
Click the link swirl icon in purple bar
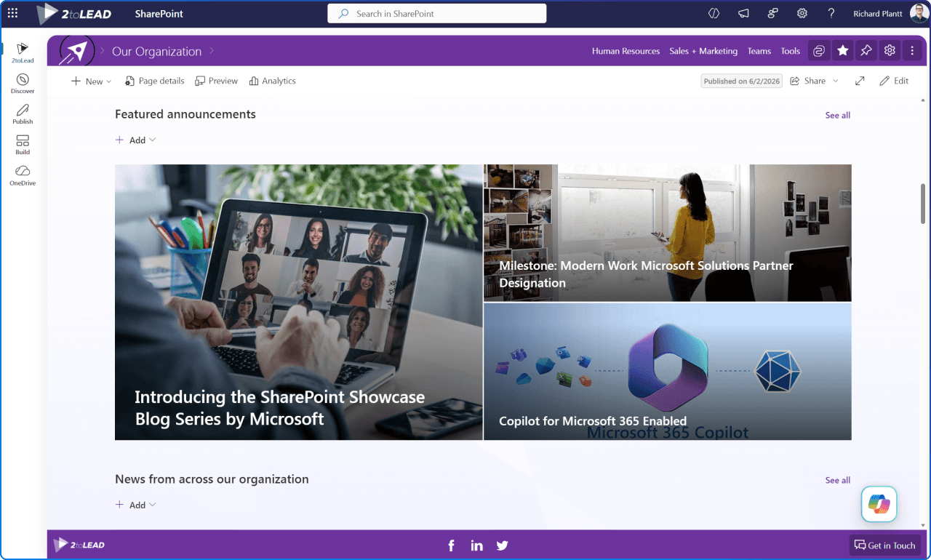819,50
